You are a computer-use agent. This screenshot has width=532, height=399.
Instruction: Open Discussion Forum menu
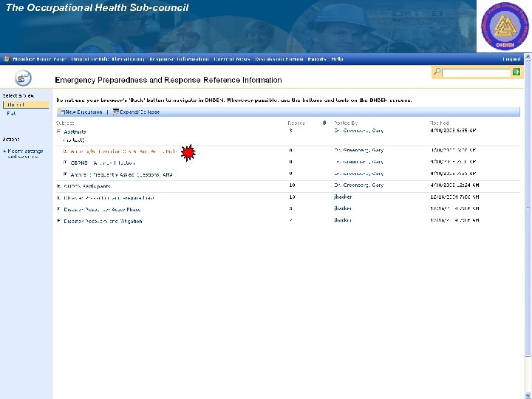point(279,59)
